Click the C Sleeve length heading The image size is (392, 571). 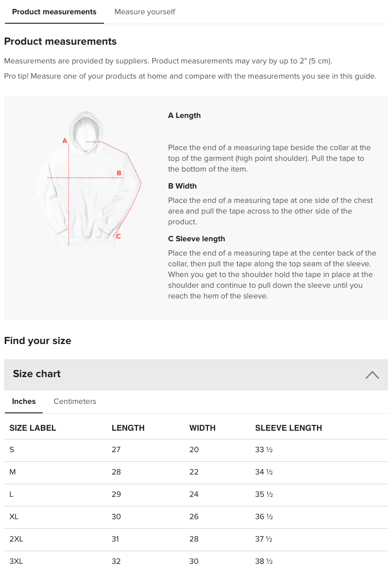click(196, 239)
